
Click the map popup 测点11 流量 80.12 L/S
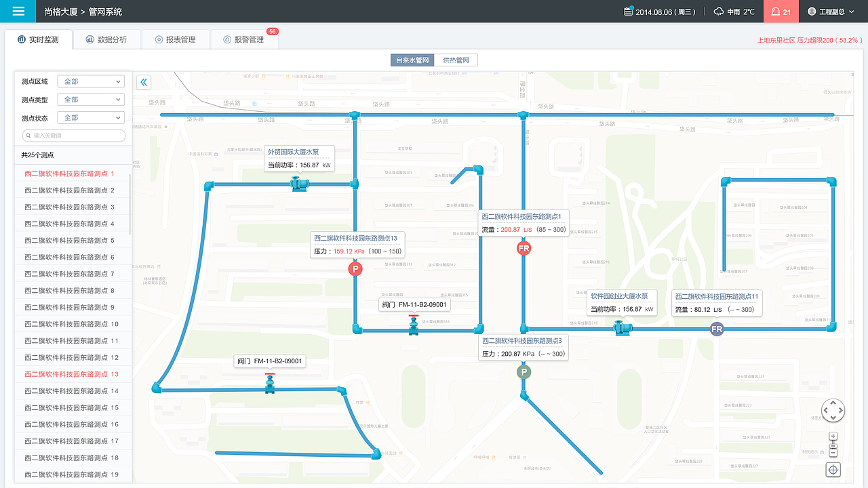[x=717, y=303]
